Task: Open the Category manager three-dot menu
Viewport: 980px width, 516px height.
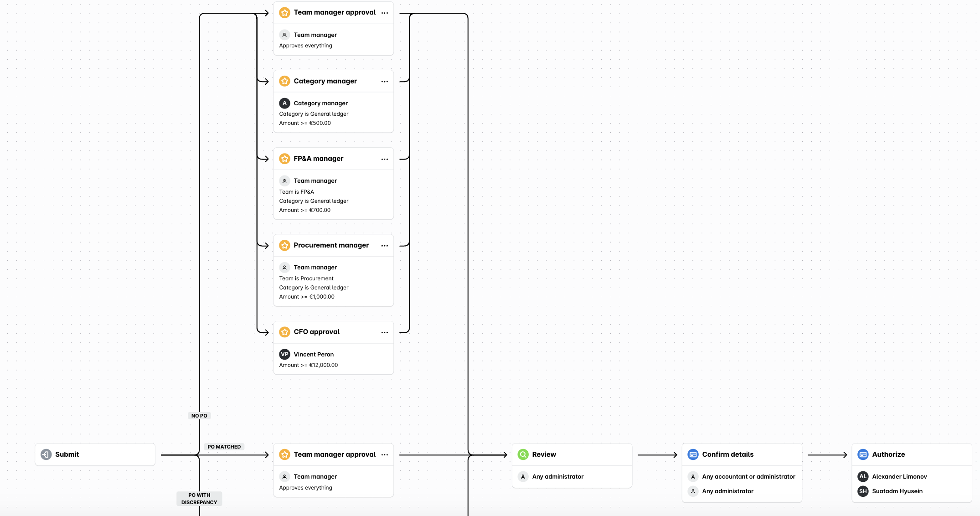Action: click(x=385, y=81)
